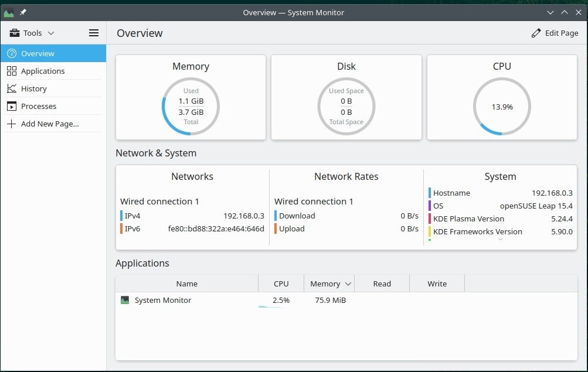Click the Download rate 0 B/s row
The height and width of the screenshot is (372, 588).
[x=346, y=216]
